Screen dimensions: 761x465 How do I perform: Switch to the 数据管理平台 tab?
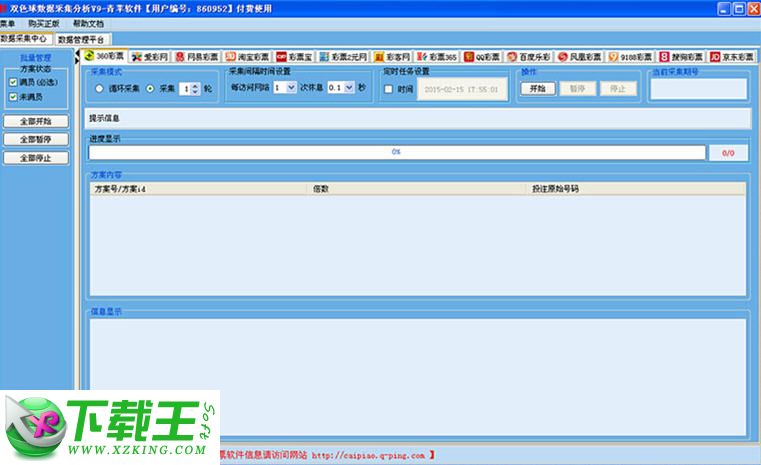point(81,39)
